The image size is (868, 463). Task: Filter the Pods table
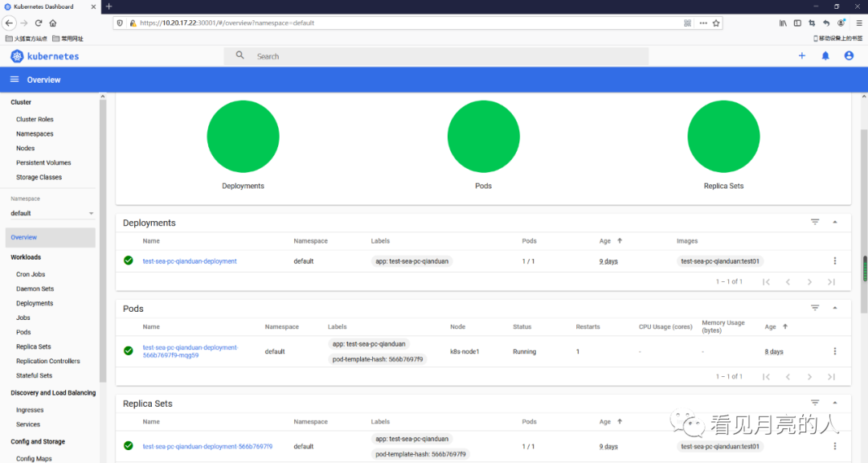click(815, 308)
